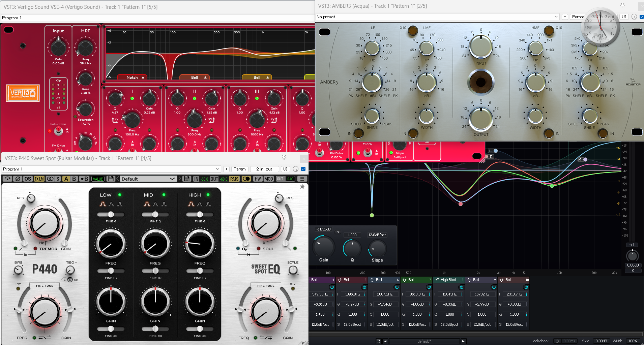This screenshot has width=644, height=345.
Task: Click the Param button in P440 window
Action: (x=240, y=169)
